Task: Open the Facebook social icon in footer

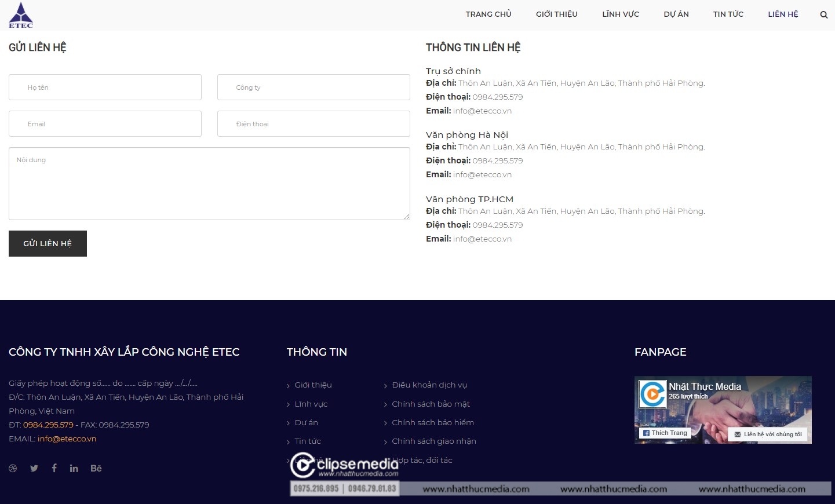Action: [54, 468]
